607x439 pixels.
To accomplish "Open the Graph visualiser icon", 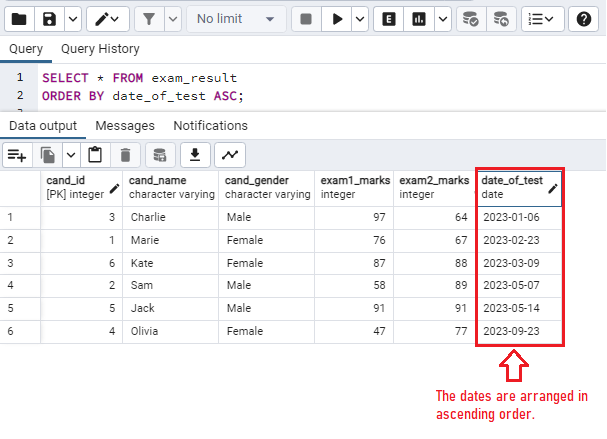I will (x=230, y=155).
